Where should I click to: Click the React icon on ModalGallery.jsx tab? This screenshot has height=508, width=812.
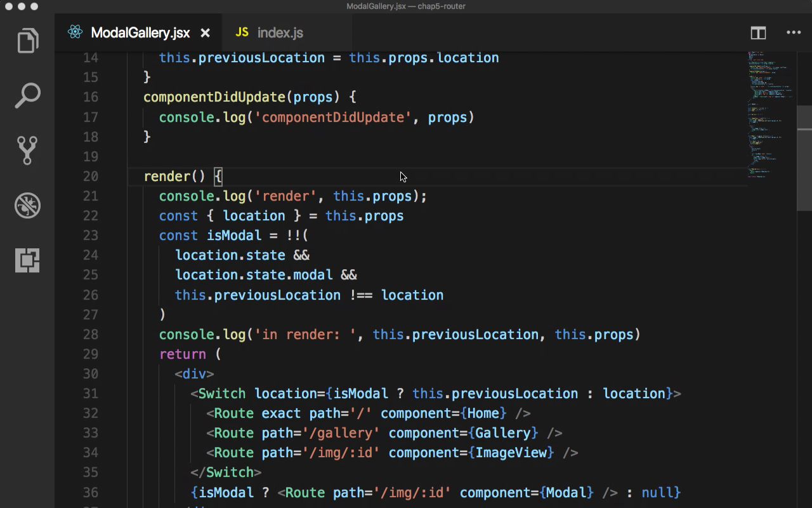[x=75, y=32]
